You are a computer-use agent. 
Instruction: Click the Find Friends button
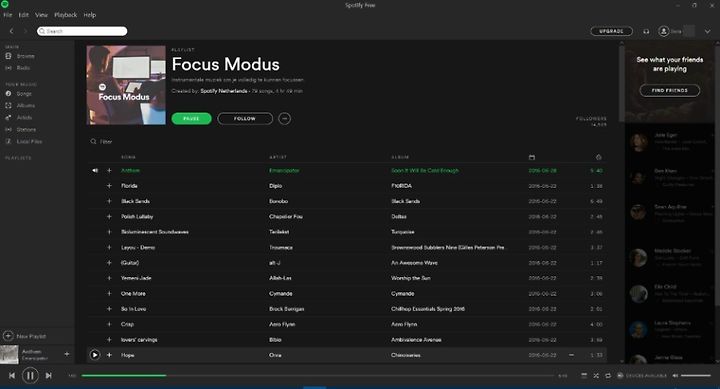[x=669, y=90]
